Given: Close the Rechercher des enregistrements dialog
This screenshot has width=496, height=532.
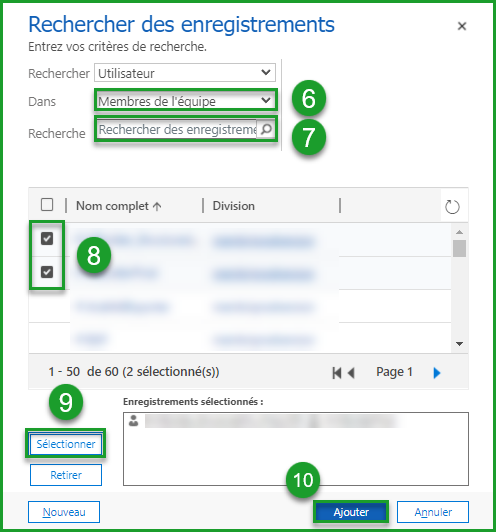Looking at the screenshot, I should 462,26.
